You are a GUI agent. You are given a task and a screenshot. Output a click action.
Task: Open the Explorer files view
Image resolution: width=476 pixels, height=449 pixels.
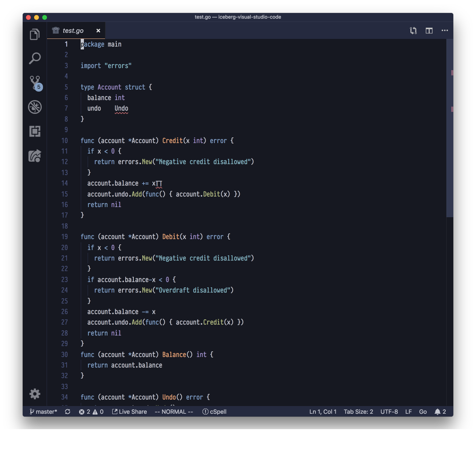tap(34, 34)
